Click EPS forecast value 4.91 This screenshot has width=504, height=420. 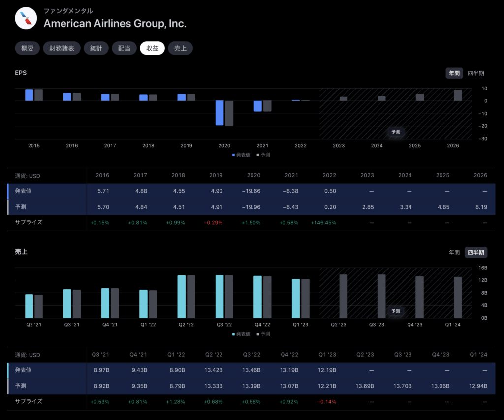coord(217,207)
